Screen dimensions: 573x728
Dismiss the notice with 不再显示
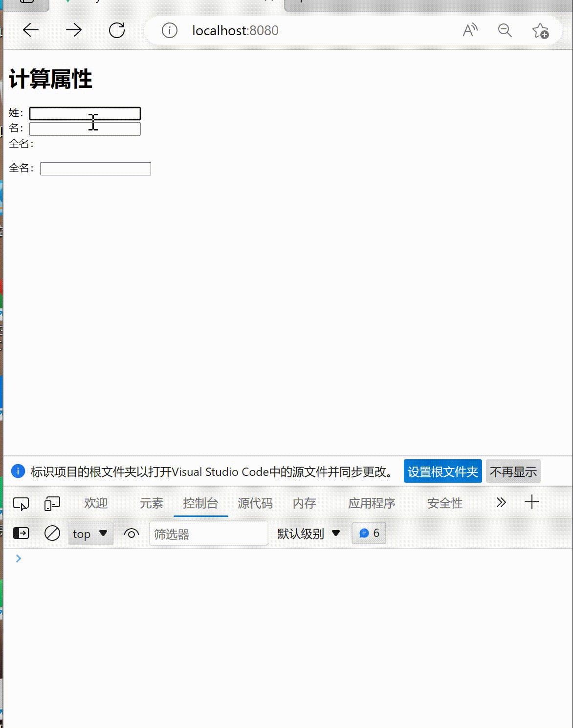click(513, 471)
